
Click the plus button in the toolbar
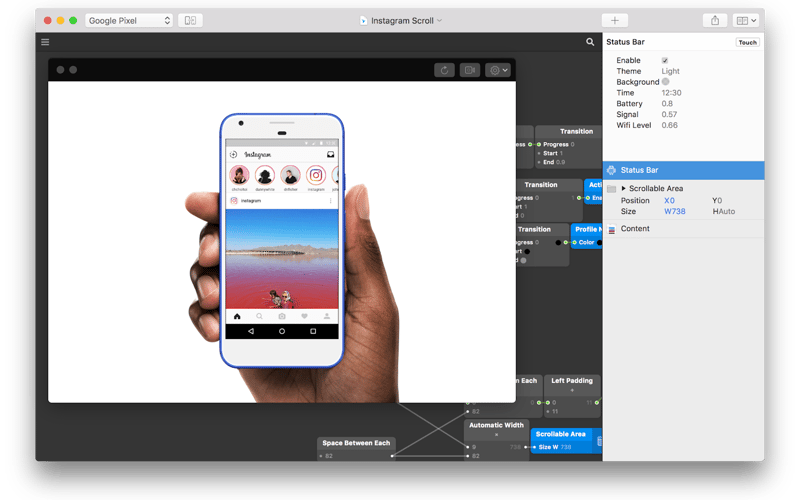(x=615, y=20)
